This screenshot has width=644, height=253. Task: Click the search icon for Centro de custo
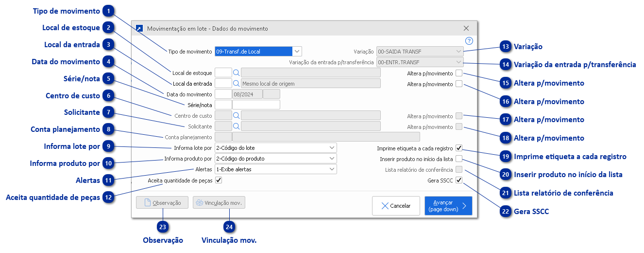[237, 115]
